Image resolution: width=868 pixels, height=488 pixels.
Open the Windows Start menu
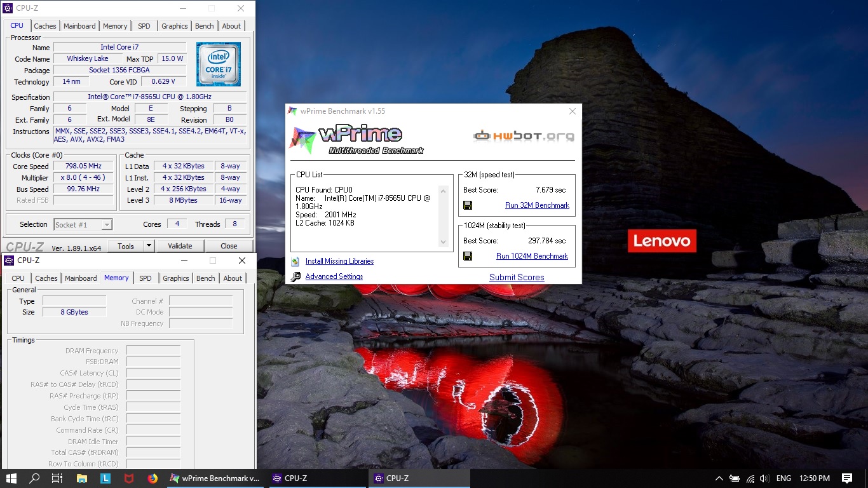11,478
